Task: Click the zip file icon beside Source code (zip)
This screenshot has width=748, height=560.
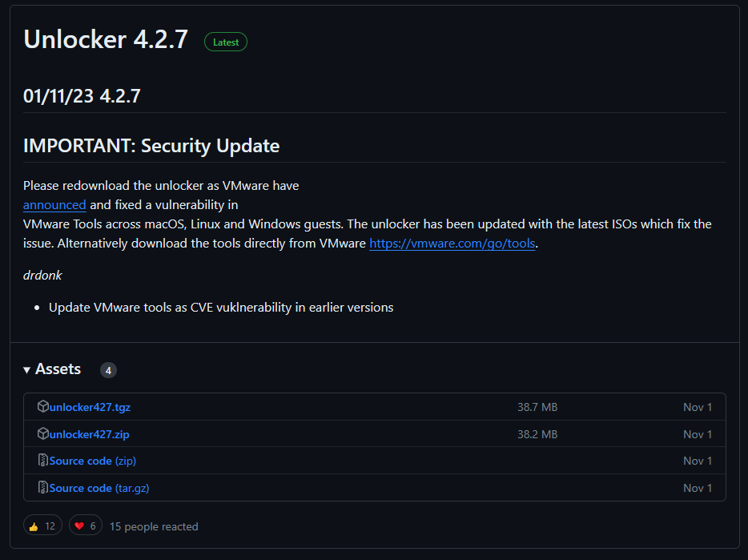Action: pos(43,460)
